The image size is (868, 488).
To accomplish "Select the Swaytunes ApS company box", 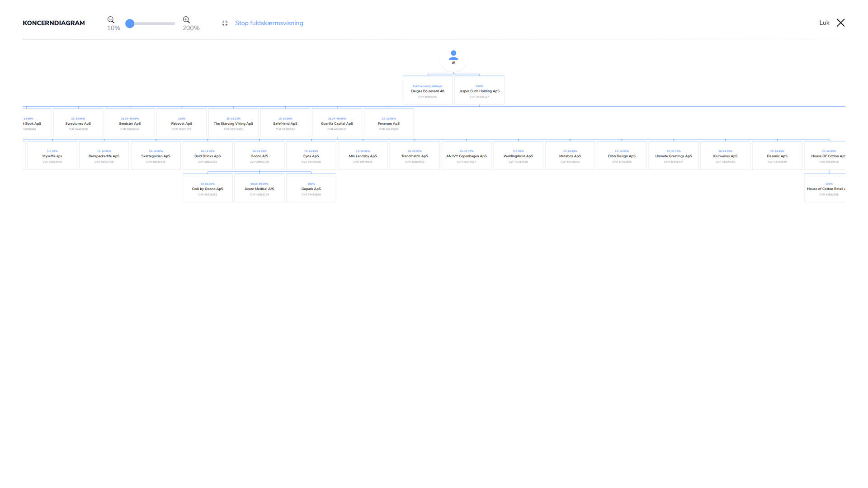I will [78, 123].
